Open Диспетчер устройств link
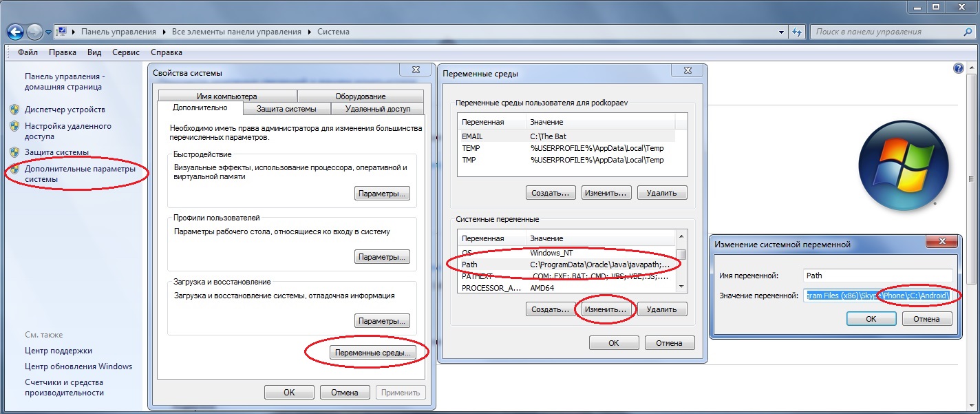The image size is (980, 414). (65, 110)
